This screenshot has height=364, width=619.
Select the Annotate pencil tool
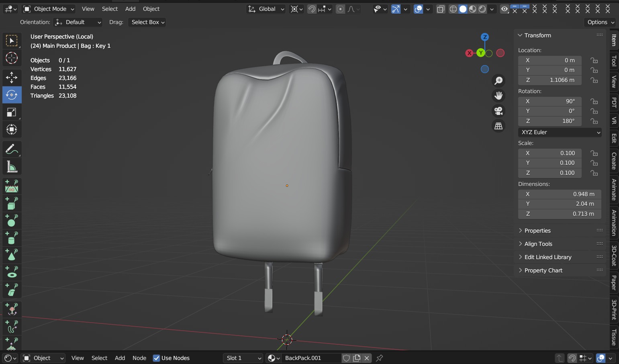coord(12,149)
